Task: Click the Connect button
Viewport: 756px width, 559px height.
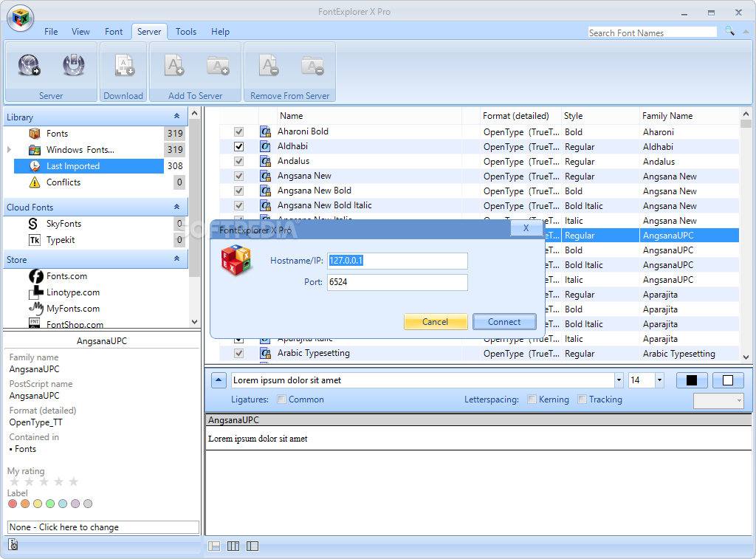Action: 504,322
